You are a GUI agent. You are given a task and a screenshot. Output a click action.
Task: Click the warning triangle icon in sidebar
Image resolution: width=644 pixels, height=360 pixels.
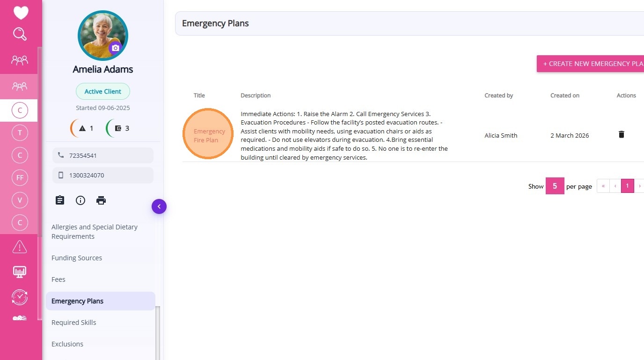tap(20, 246)
